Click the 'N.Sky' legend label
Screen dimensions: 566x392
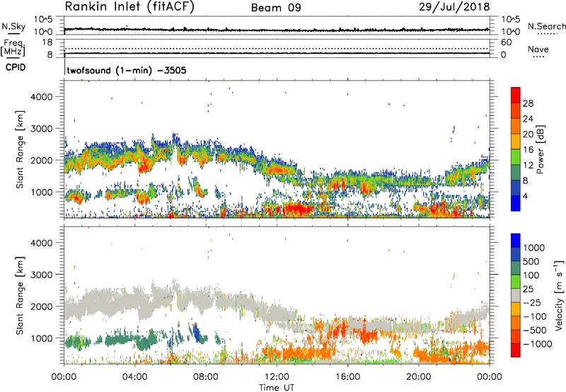[x=13, y=26]
